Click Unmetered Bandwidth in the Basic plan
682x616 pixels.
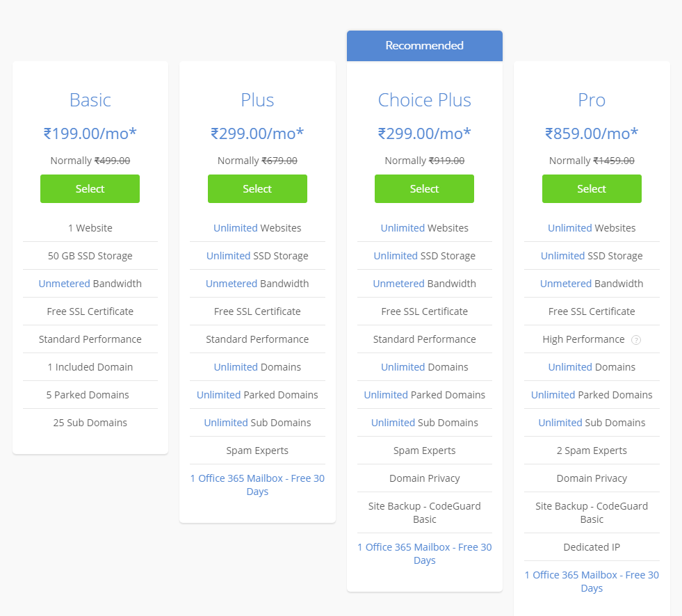[90, 284]
